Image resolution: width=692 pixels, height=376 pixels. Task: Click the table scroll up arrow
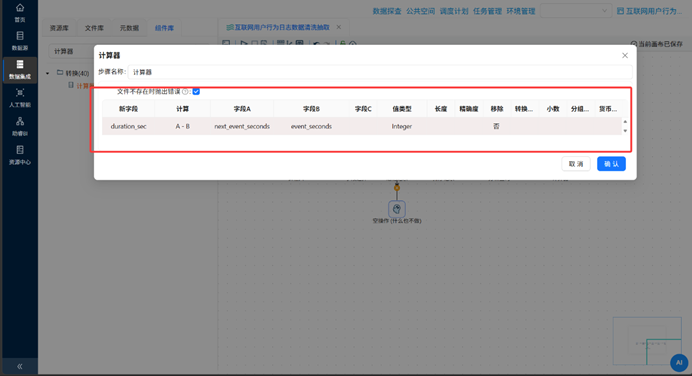(625, 122)
